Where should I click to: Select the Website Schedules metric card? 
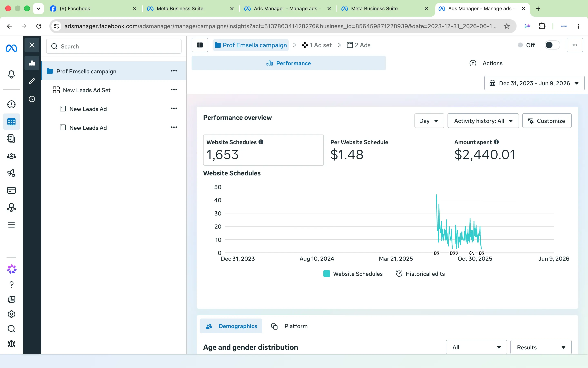(x=263, y=150)
